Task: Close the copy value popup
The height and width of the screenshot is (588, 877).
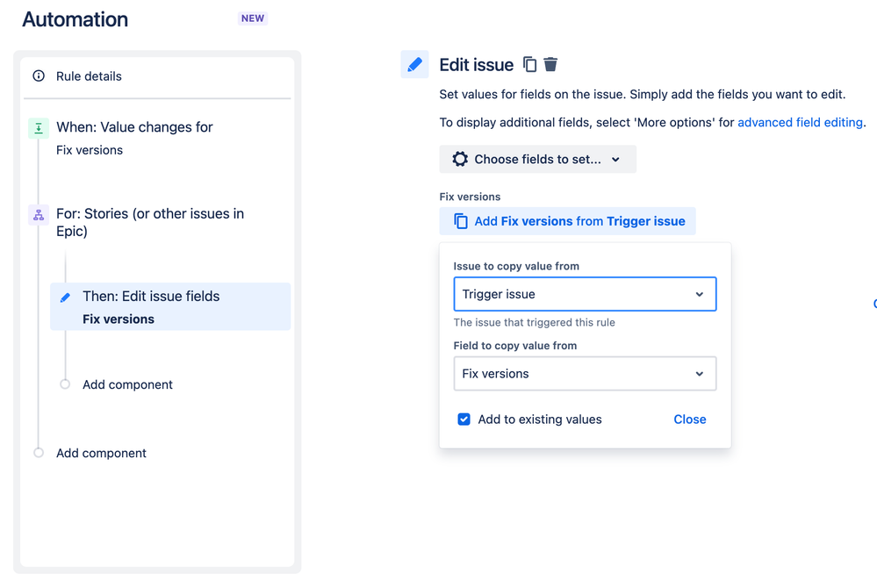Action: tap(690, 419)
